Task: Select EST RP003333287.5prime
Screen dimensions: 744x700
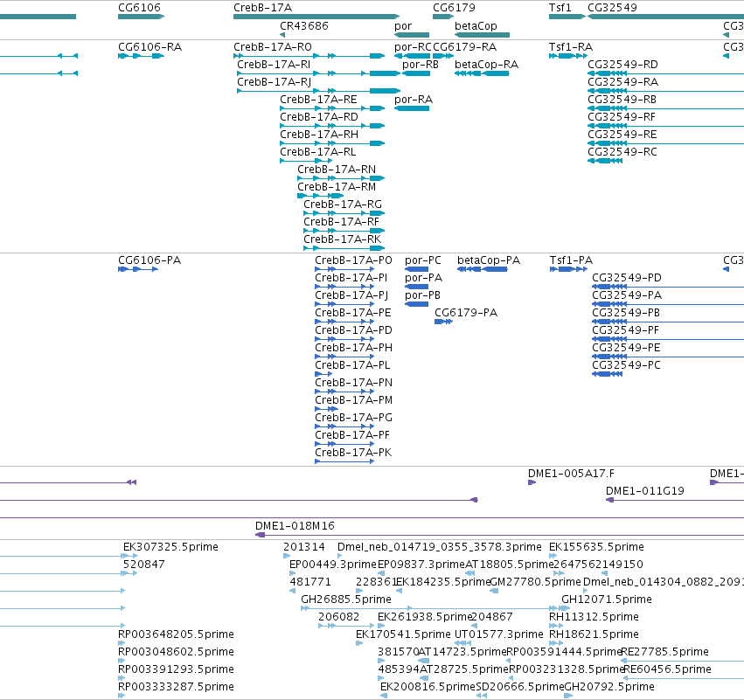Action: click(176, 687)
